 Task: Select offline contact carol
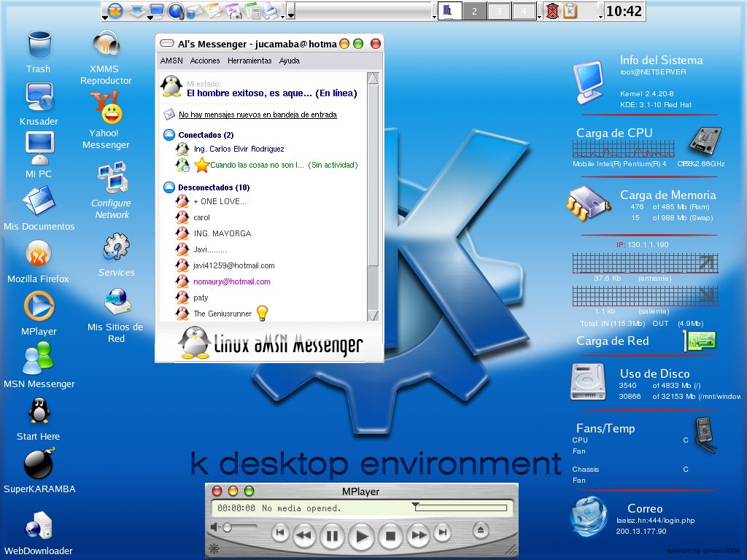point(201,217)
